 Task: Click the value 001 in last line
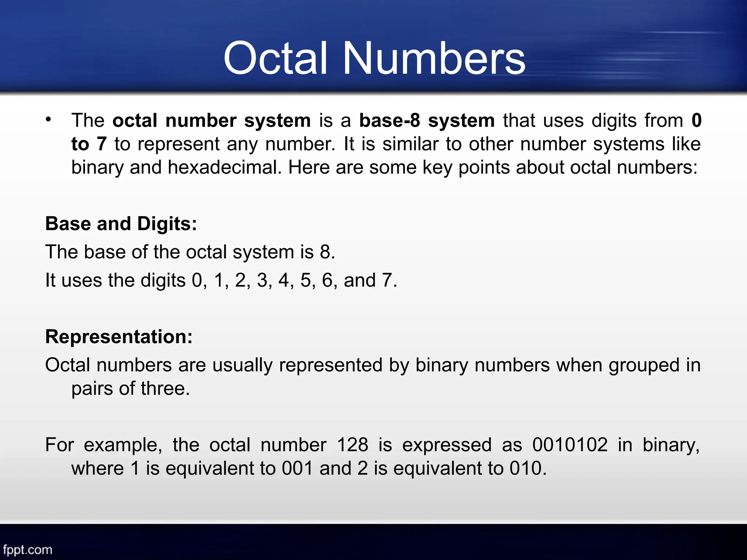pos(297,468)
